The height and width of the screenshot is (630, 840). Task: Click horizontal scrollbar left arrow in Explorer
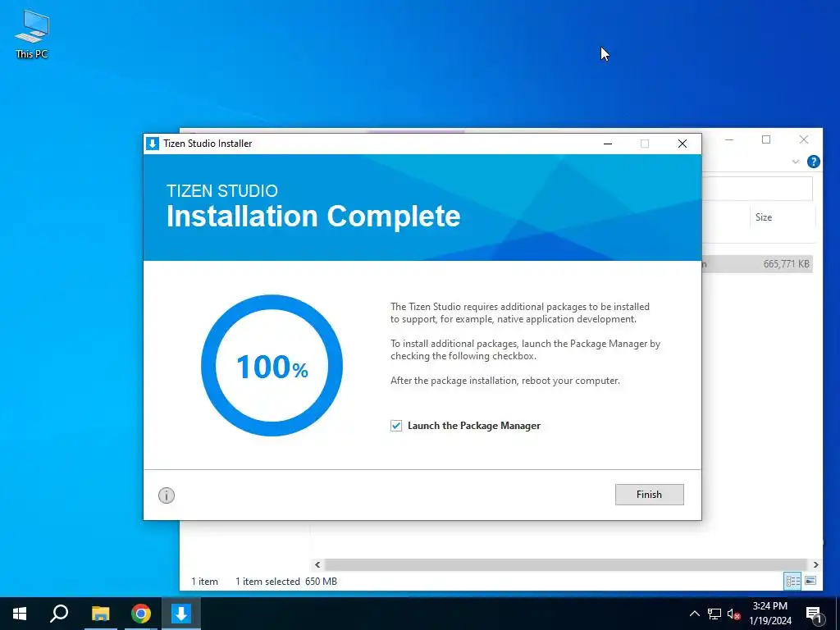tap(317, 564)
